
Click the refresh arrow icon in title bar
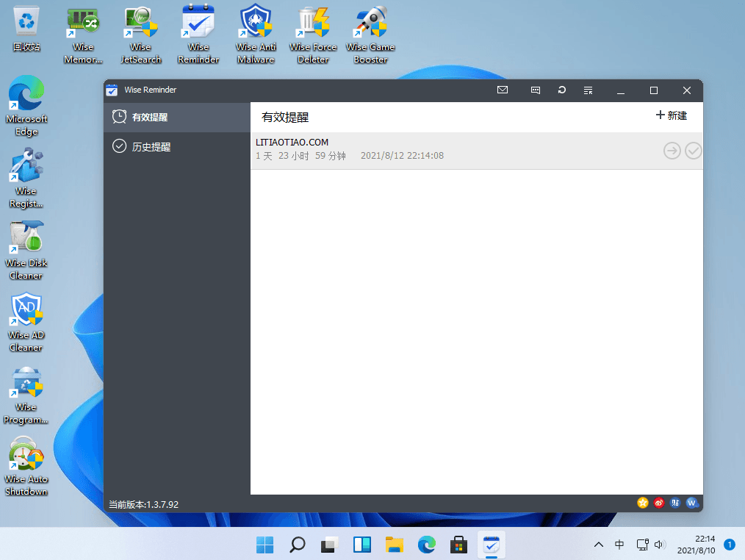pos(561,90)
